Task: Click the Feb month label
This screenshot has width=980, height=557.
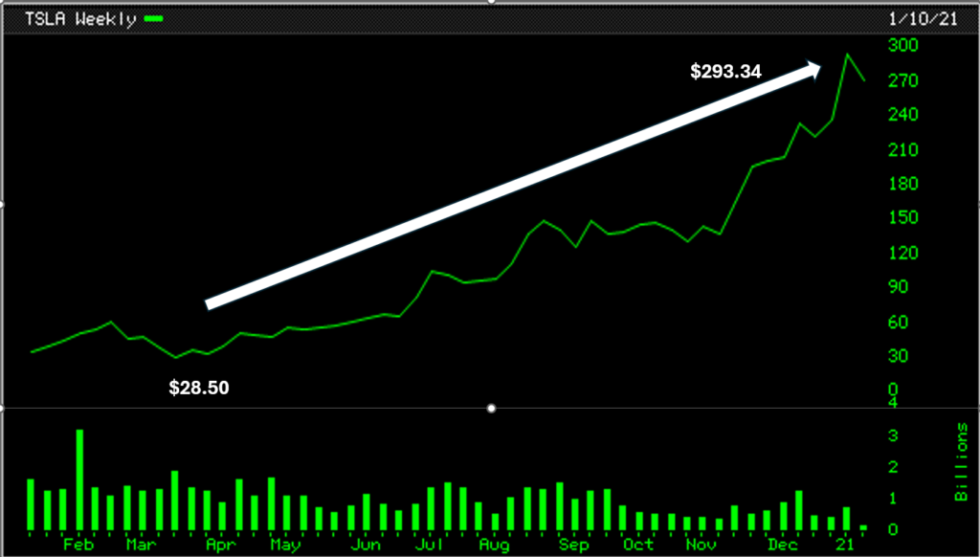Action: [x=78, y=544]
